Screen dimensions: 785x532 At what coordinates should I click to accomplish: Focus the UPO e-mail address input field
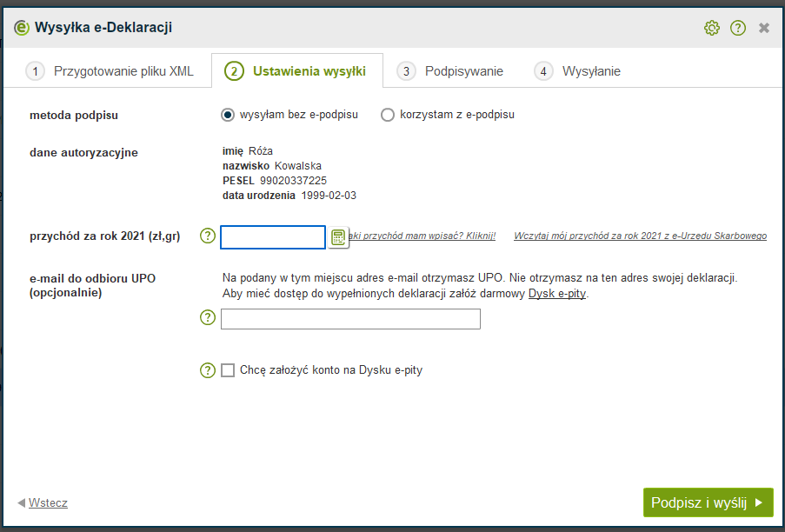(350, 319)
